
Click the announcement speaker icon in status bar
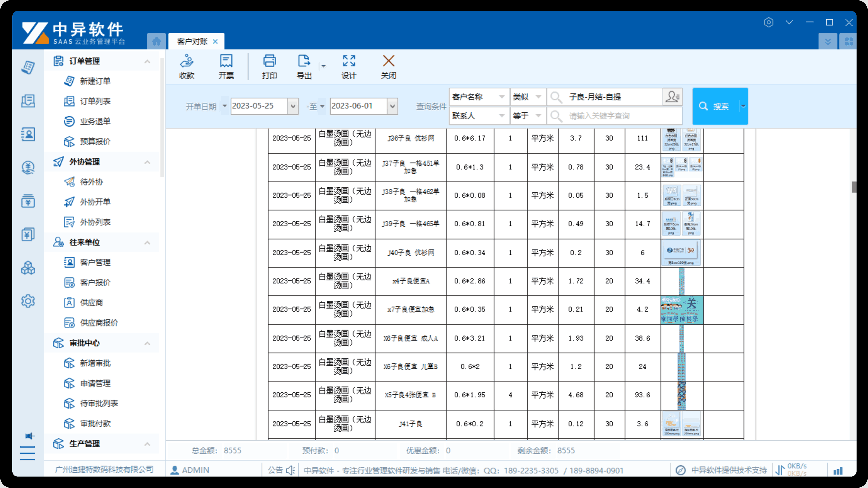(x=291, y=470)
